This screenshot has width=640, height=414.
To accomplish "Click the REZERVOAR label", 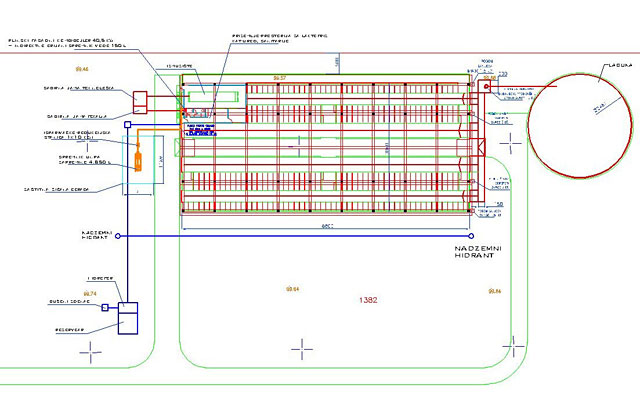I will tap(69, 330).
